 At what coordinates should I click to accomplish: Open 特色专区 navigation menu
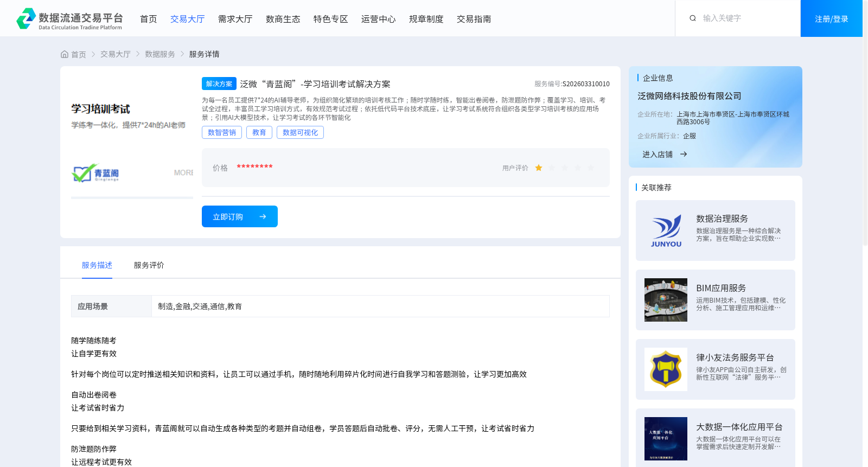(330, 19)
